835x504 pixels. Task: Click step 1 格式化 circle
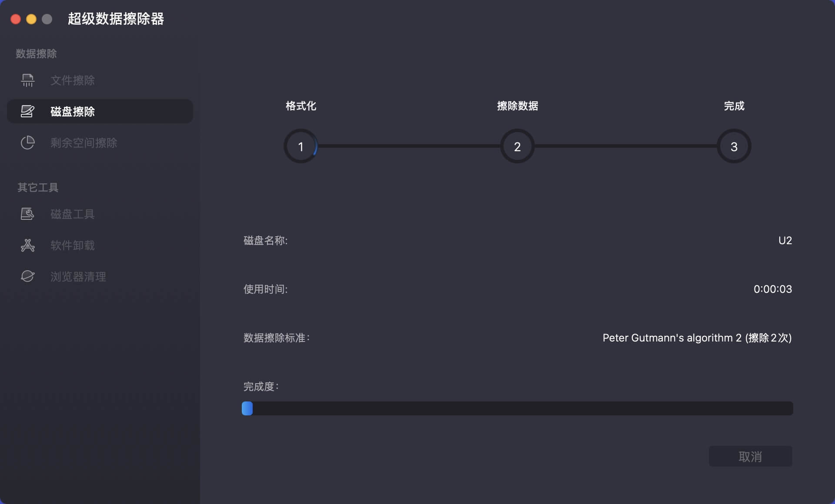[x=301, y=146]
